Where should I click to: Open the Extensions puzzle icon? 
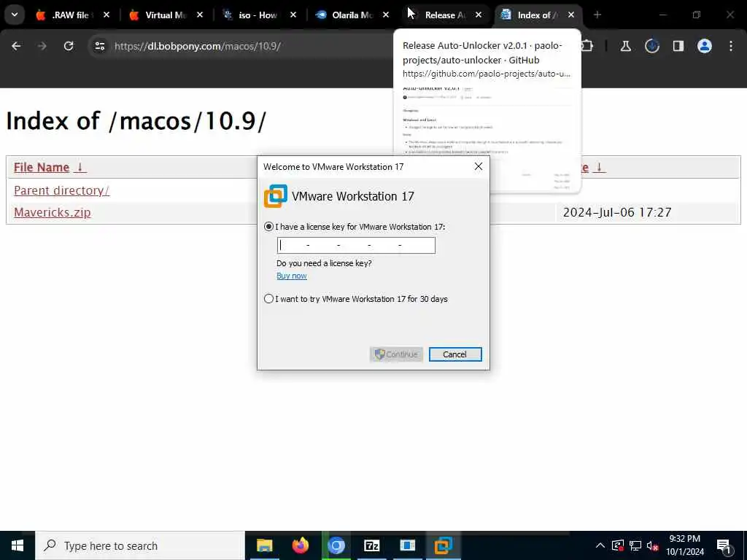point(587,46)
